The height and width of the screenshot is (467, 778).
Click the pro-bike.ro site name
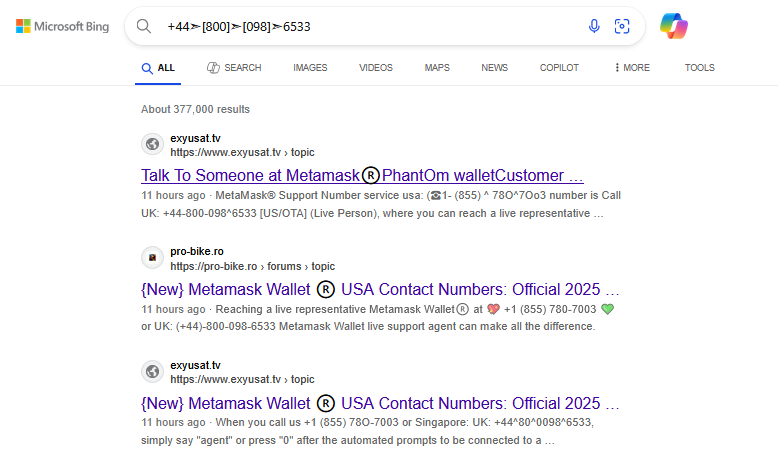[x=197, y=252]
